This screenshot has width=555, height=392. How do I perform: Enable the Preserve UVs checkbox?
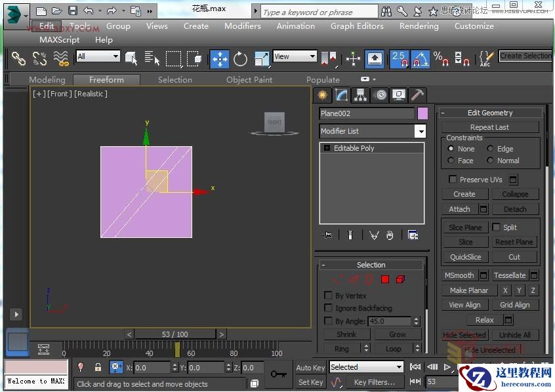pos(453,180)
